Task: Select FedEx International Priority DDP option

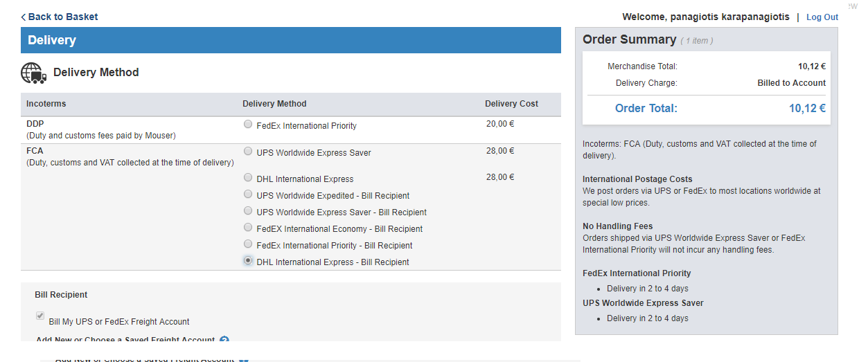Action: [x=248, y=125]
